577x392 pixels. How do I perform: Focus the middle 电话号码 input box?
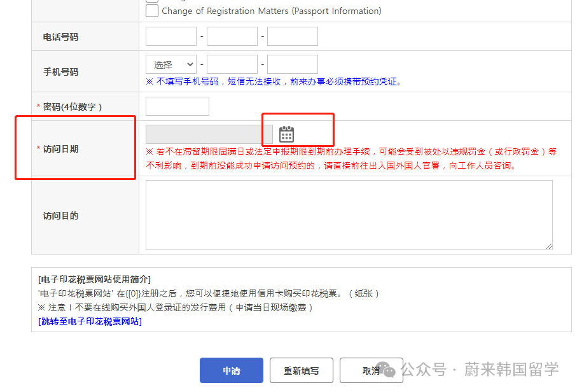(x=232, y=36)
